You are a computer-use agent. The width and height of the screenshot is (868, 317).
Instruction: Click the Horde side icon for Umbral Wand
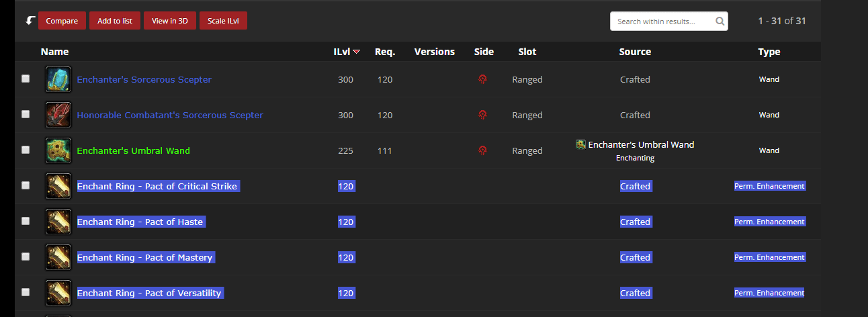pyautogui.click(x=482, y=150)
